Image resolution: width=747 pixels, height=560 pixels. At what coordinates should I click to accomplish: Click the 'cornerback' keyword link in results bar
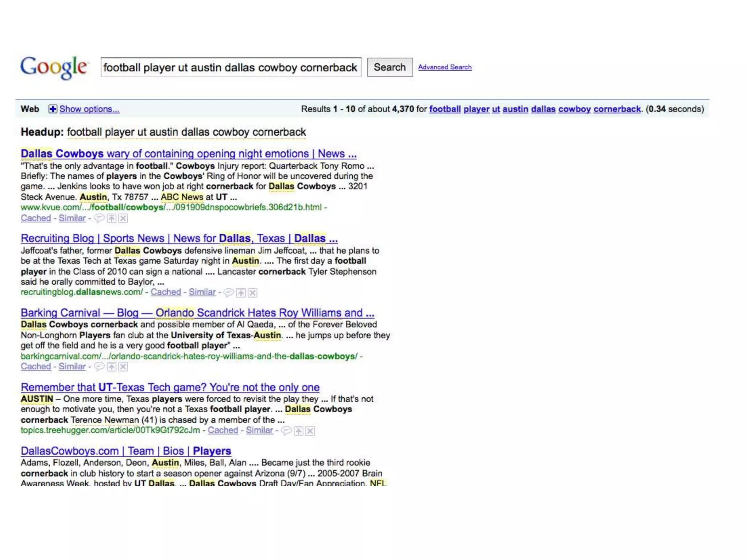[x=617, y=109]
